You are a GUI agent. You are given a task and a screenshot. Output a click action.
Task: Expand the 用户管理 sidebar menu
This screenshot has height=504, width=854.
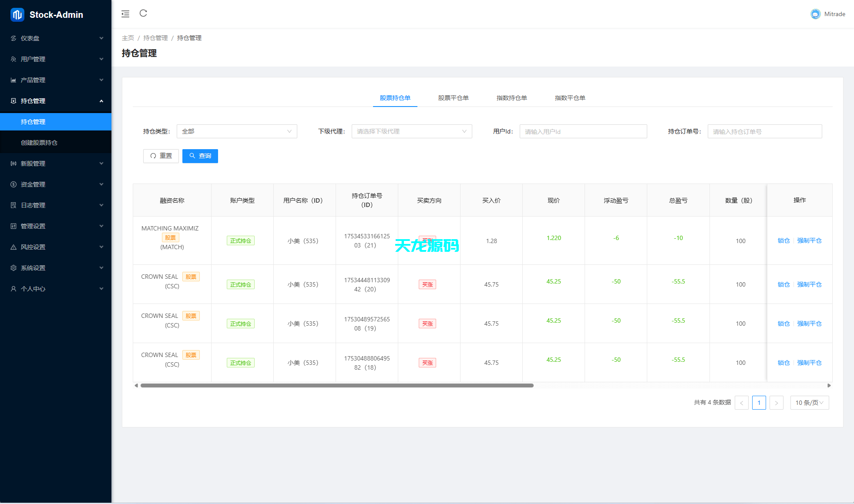pos(56,59)
